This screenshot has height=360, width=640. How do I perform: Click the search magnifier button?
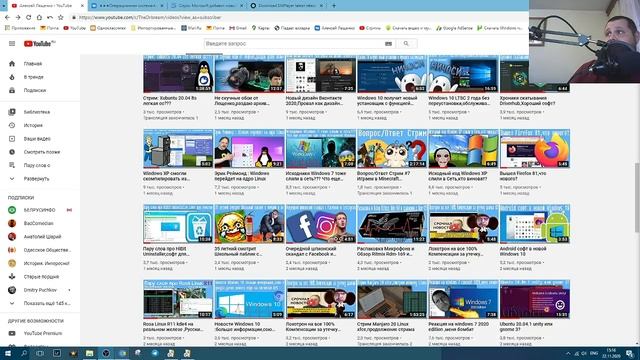tap(406, 44)
